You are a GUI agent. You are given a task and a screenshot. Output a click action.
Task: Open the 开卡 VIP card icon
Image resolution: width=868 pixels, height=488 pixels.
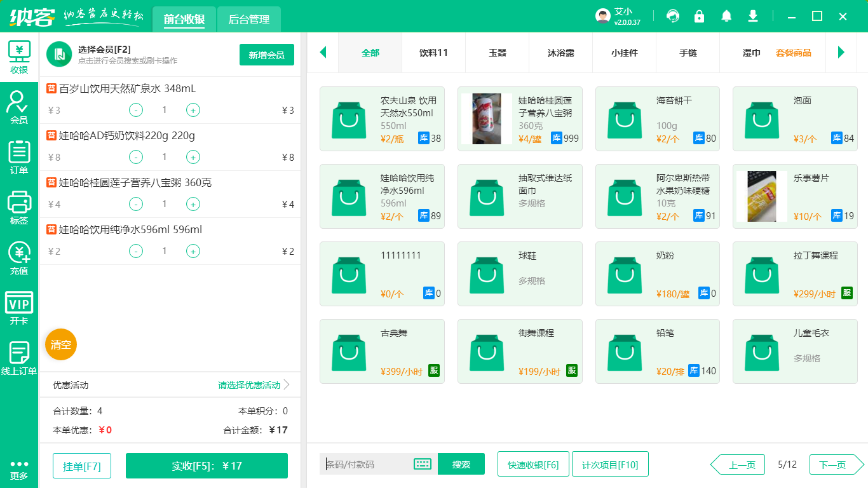pos(19,308)
